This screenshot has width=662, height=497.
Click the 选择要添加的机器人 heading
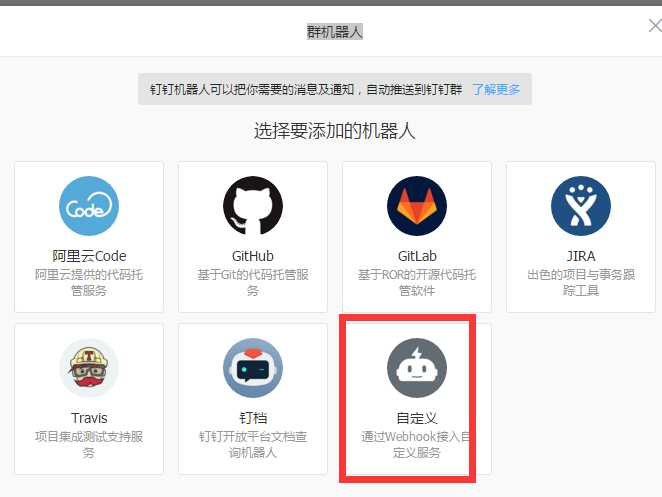(x=334, y=130)
